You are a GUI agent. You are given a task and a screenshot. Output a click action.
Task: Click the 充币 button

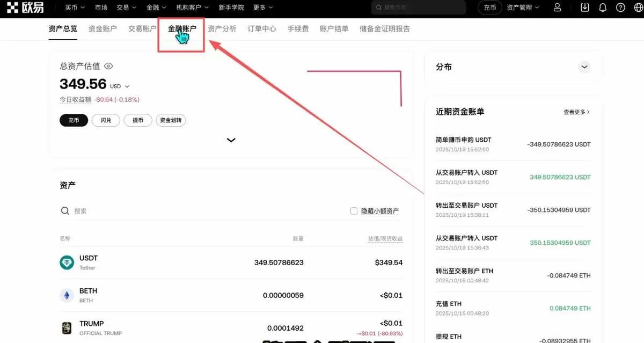(x=74, y=120)
